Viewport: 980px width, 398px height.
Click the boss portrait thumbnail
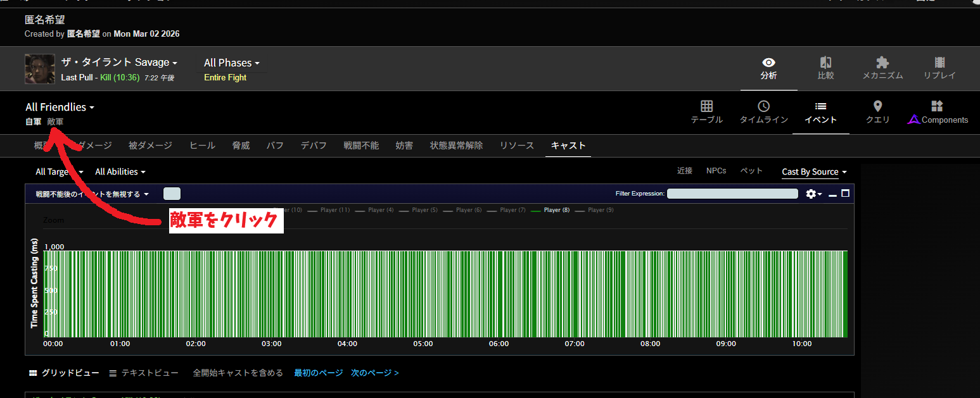pos(39,69)
